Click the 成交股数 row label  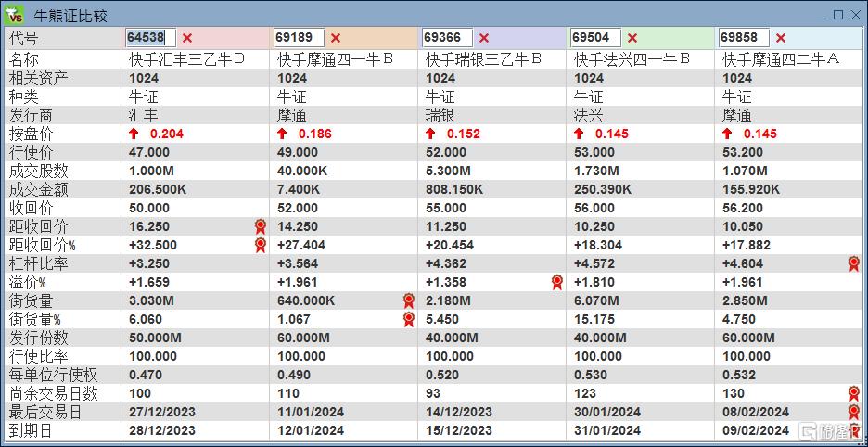coord(39,171)
